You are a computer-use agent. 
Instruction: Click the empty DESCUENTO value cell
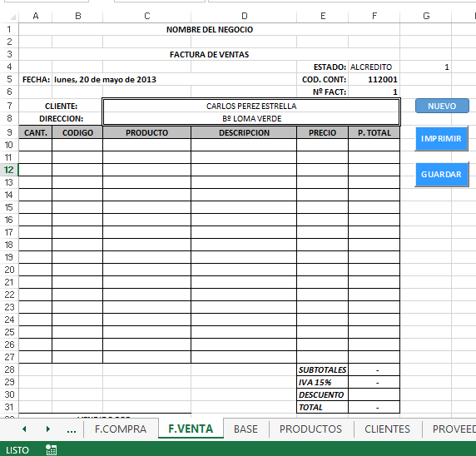coord(374,394)
